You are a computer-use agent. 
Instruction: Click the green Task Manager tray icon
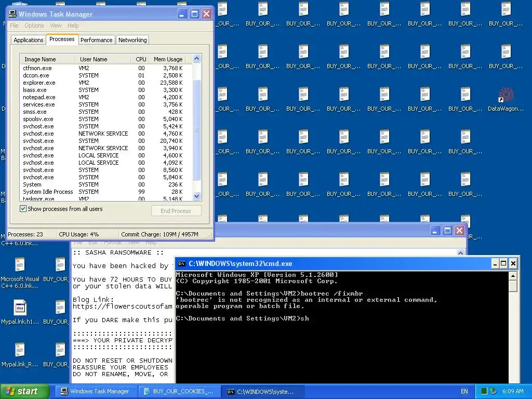pyautogui.click(x=484, y=391)
